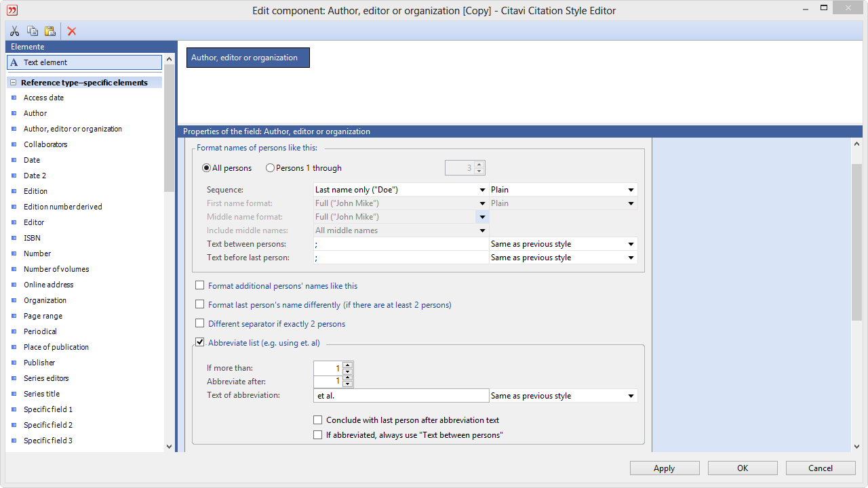Select Specific field 3 element
The image size is (868, 488).
coord(47,441)
